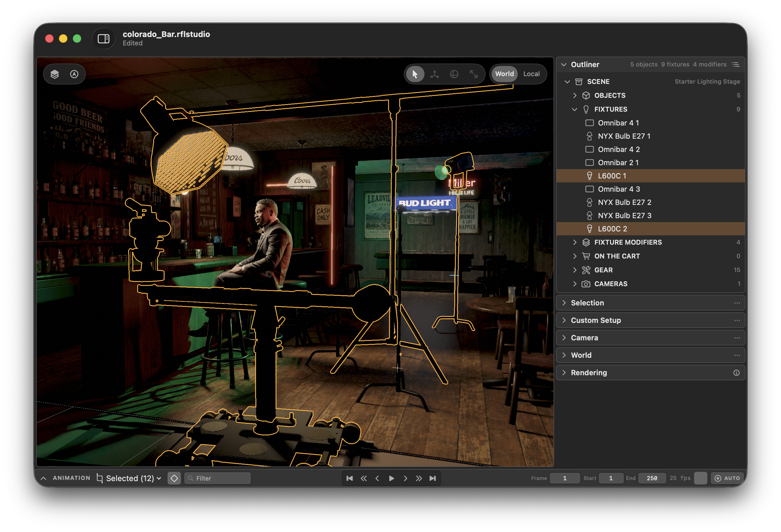
Task: Toggle the AUTO keyframe button
Action: coord(727,478)
